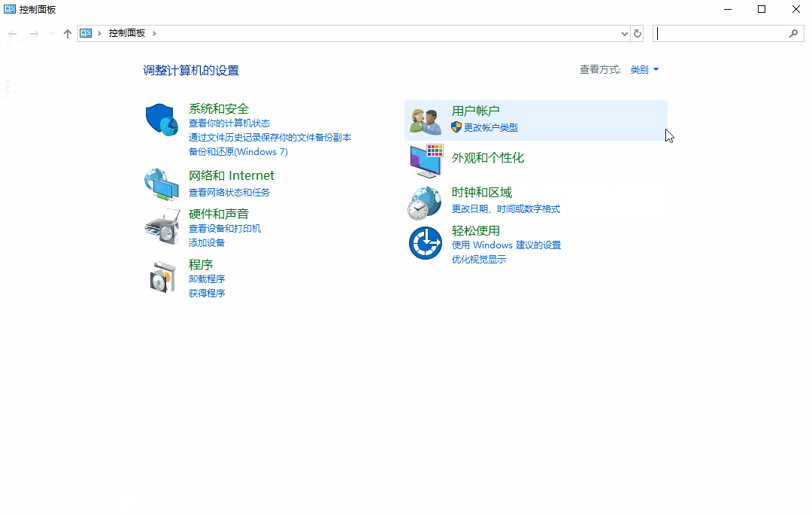Click the search magnifier icon
The height and width of the screenshot is (517, 812).
tap(794, 34)
